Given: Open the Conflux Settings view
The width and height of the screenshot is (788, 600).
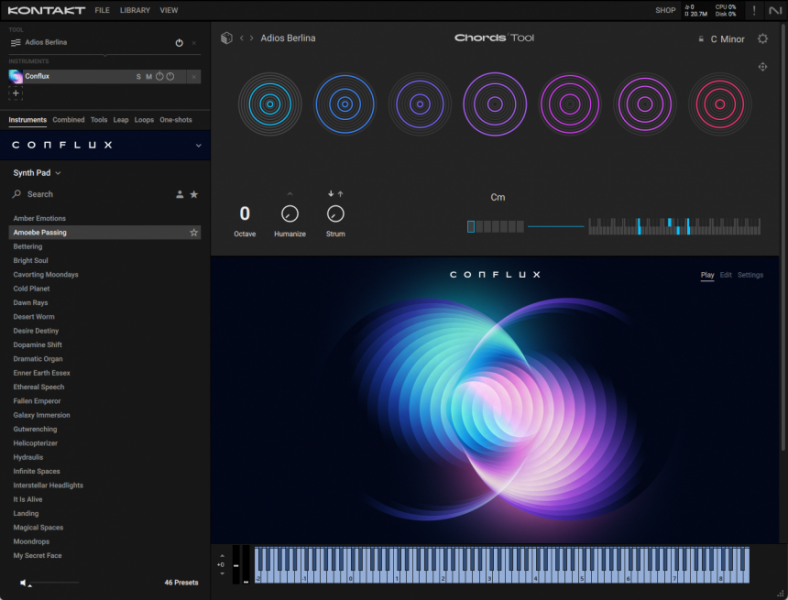Looking at the screenshot, I should coord(750,275).
